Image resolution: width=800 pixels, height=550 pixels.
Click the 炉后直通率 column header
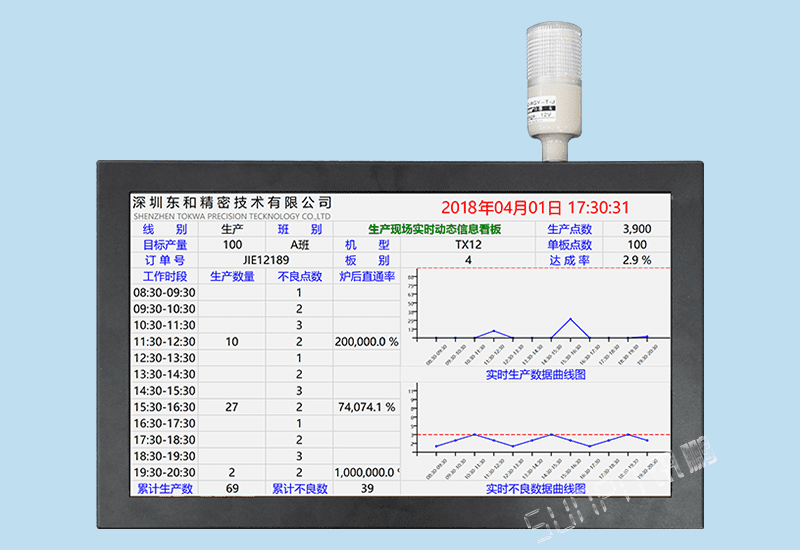pos(366,276)
